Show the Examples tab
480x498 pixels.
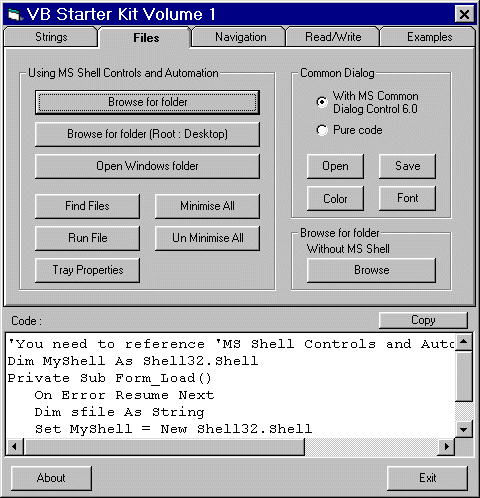pos(429,37)
